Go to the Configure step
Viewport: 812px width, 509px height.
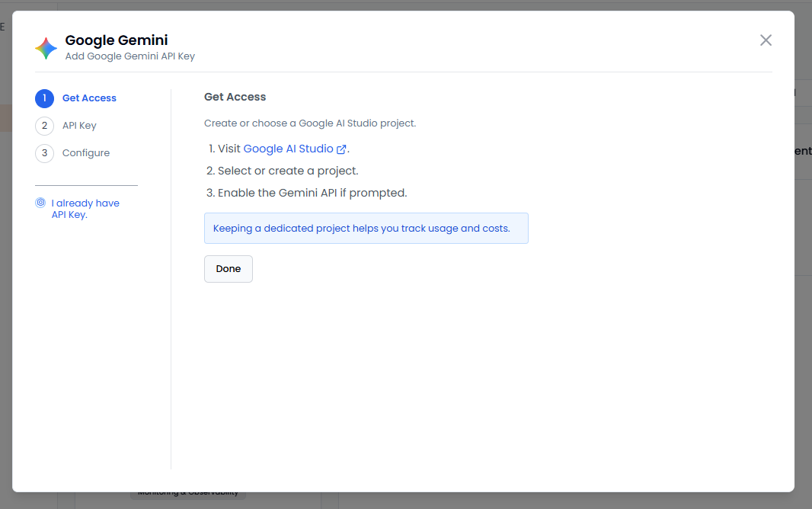click(x=86, y=153)
